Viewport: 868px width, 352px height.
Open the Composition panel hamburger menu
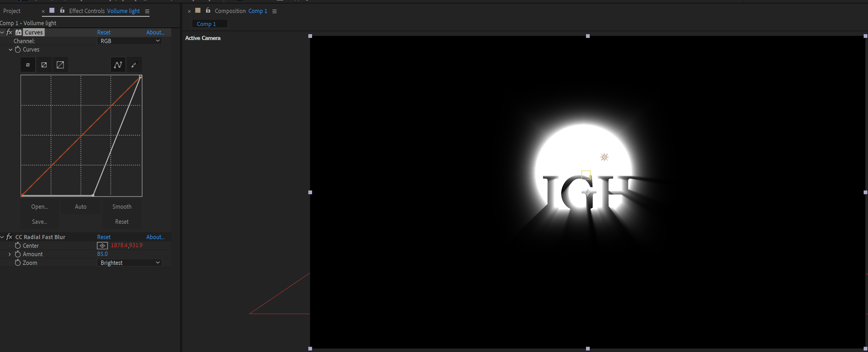(274, 11)
